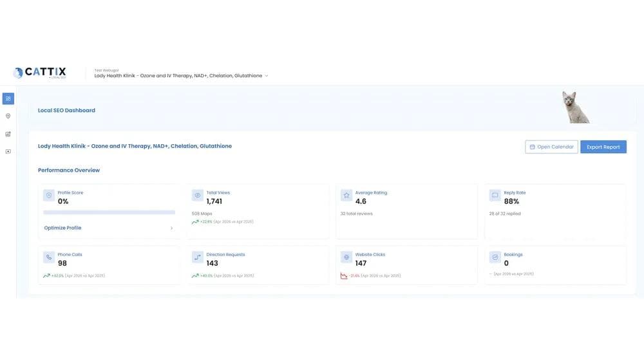Click the '508 Maps' text
Image resolution: width=644 pixels, height=359 pixels.
(202, 214)
